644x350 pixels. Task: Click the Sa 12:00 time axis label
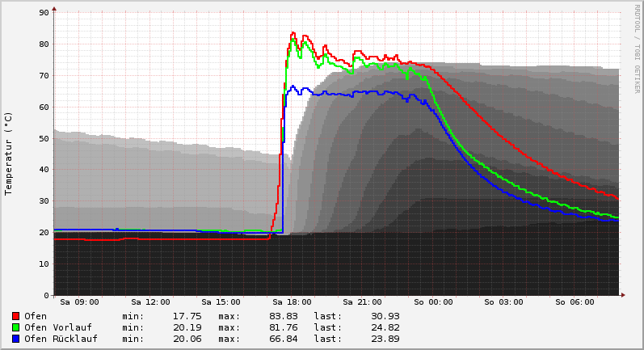click(x=149, y=302)
